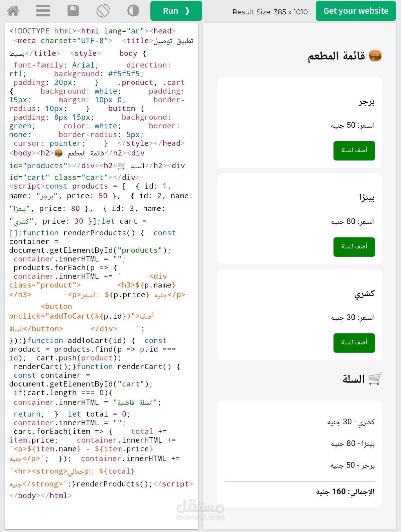
Task: Click 'renderProducts();</script>' in the code
Action: [x=135, y=484]
